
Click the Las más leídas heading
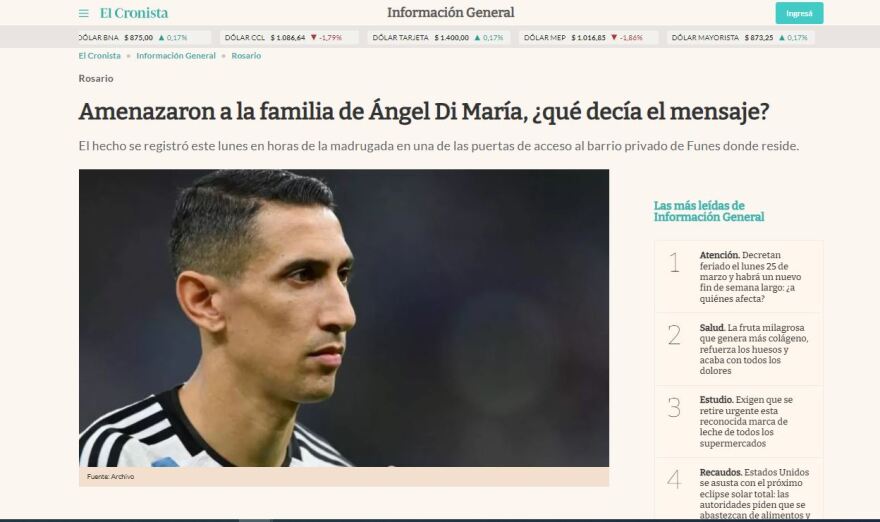(x=709, y=211)
